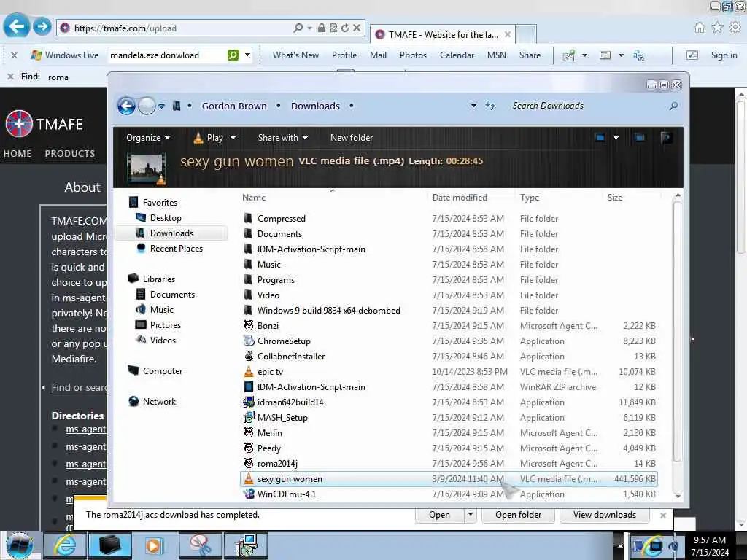
Task: Expand the Explorer address history dropdown
Action: (x=473, y=106)
